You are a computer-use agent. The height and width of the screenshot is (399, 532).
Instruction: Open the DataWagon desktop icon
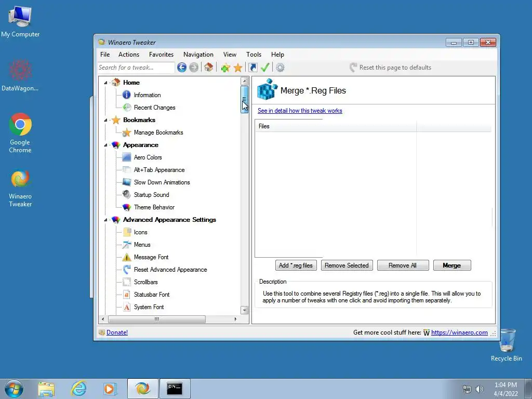[20, 75]
